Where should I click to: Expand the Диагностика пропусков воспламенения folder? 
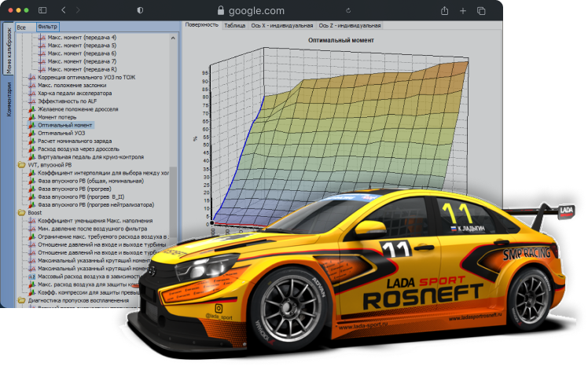pyautogui.click(x=21, y=300)
